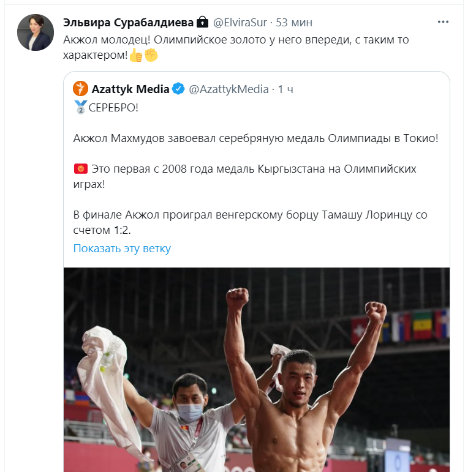
Task: Click the blue verified badge beside Azattyk Media
Action: tap(178, 89)
